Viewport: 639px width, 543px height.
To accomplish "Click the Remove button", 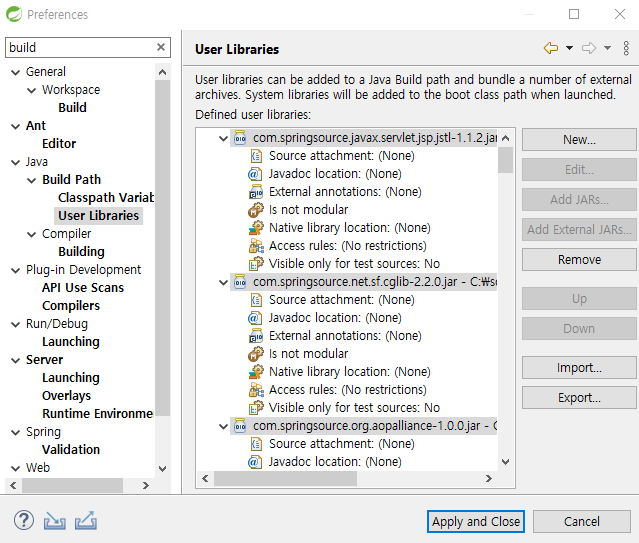I will [x=579, y=260].
